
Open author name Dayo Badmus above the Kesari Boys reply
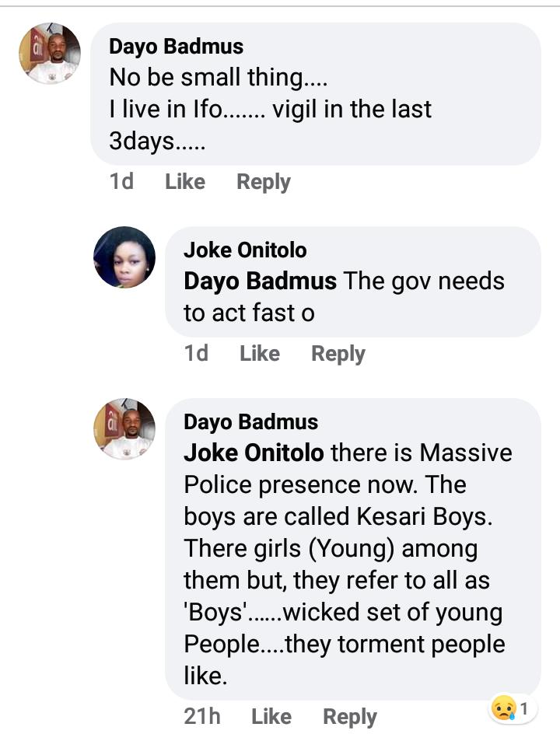coord(250,422)
